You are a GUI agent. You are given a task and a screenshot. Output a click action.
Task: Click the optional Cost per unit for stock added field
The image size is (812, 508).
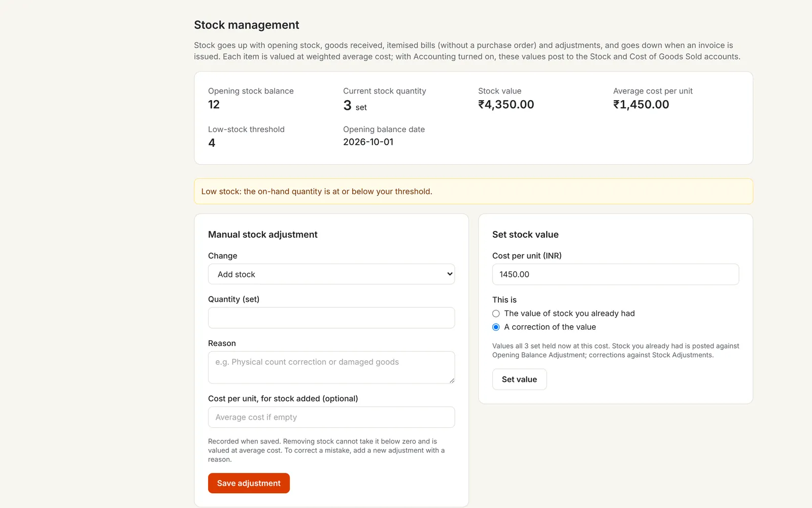pos(331,417)
